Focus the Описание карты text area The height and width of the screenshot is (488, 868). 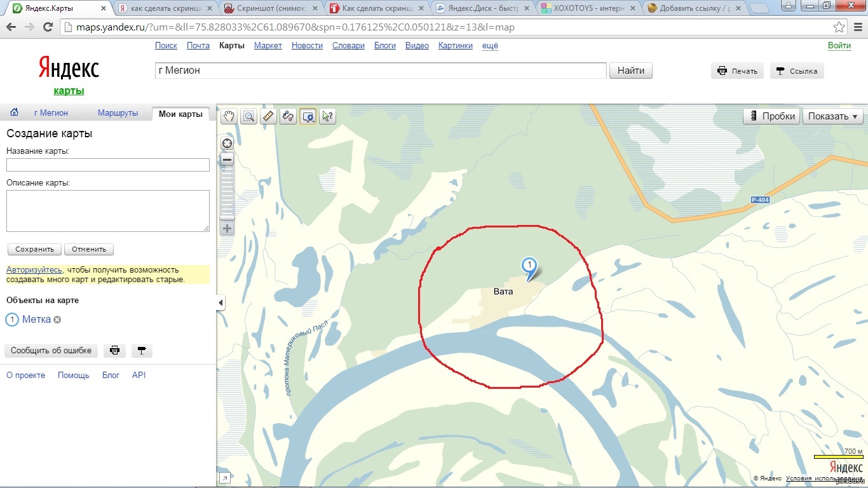pyautogui.click(x=108, y=211)
